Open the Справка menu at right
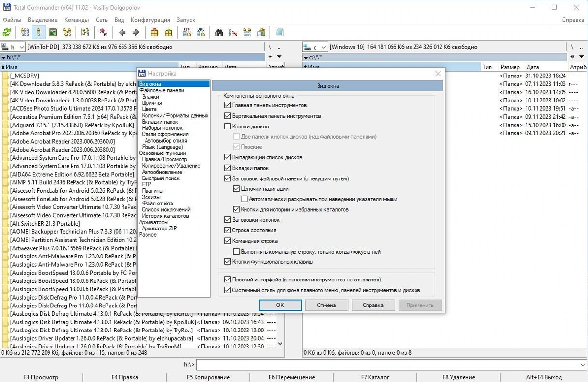Viewport: 588px width, 382px height. click(573, 20)
